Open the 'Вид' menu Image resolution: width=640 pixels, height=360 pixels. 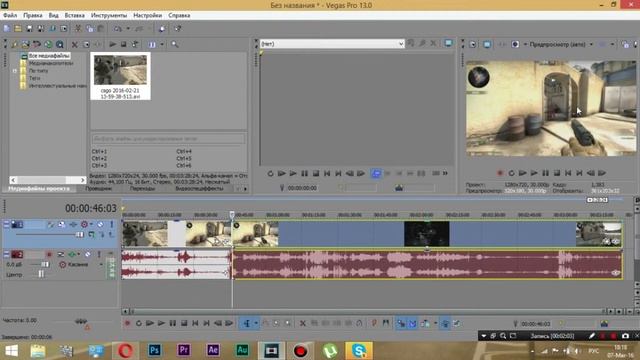click(x=53, y=15)
